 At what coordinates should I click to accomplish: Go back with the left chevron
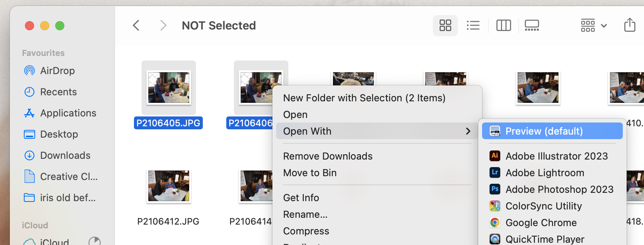point(136,25)
